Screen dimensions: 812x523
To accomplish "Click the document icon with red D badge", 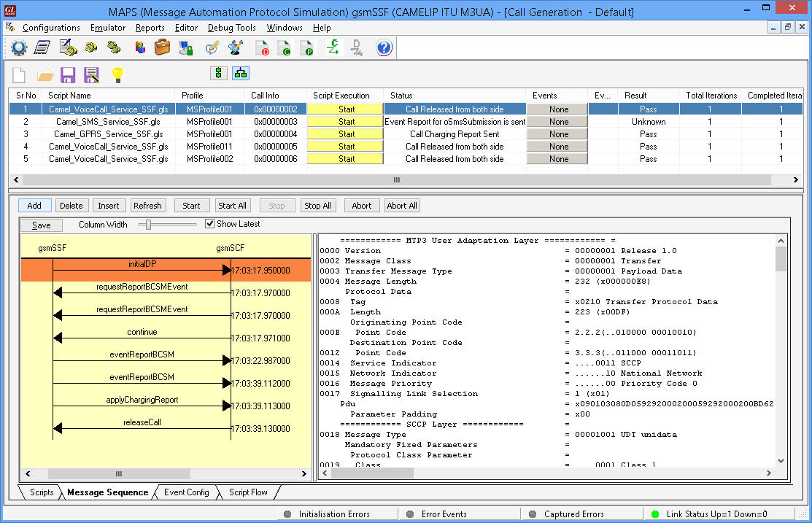I will coord(262,48).
